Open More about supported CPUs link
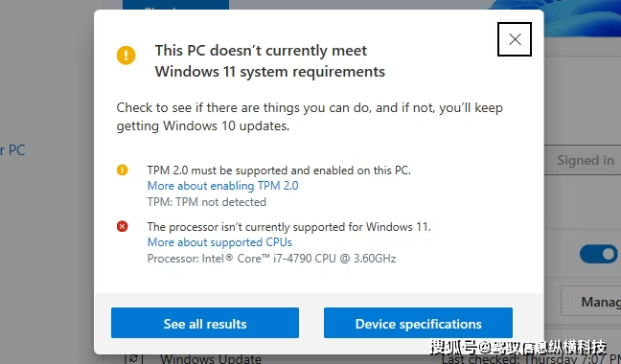The width and height of the screenshot is (621, 364). [219, 242]
